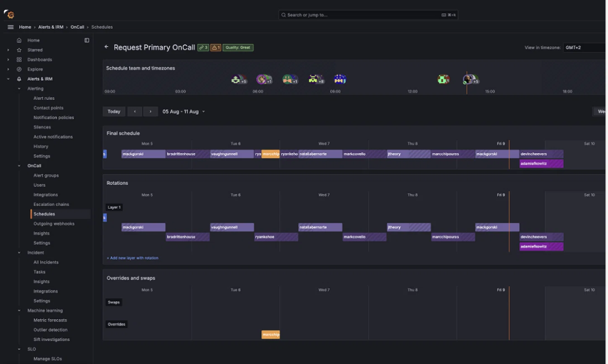Open Alert rules in sidebar
This screenshot has height=364, width=608.
point(44,98)
